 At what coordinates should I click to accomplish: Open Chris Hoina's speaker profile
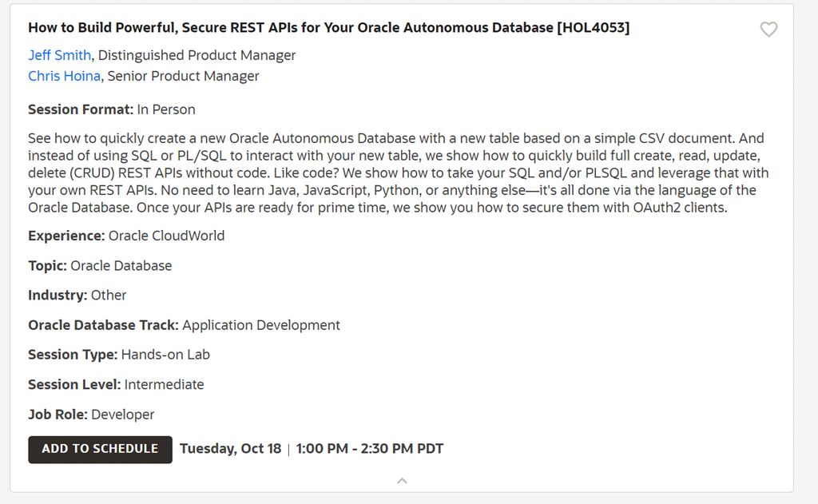click(x=64, y=76)
